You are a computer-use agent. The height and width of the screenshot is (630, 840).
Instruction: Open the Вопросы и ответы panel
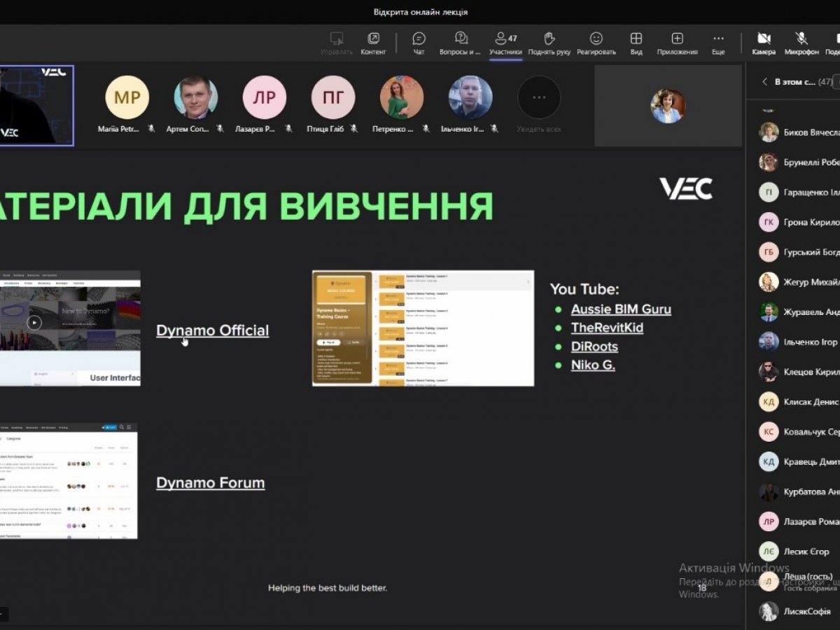(x=460, y=43)
